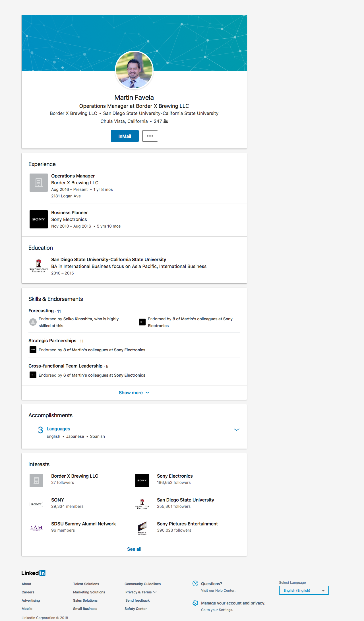Click the SDSU Sammy Alumni Network logo

(x=36, y=528)
